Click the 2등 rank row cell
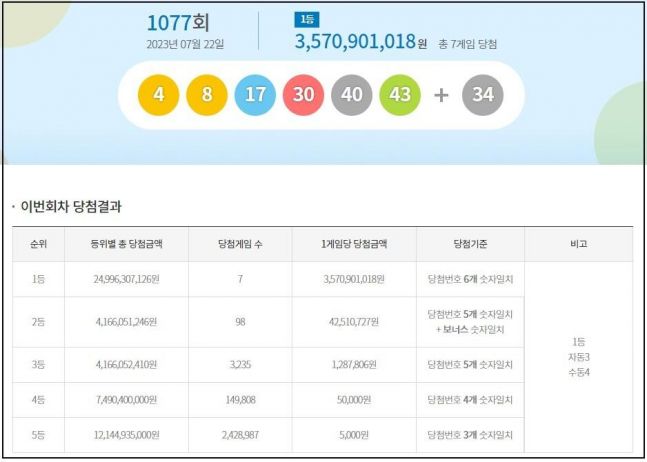 pyautogui.click(x=38, y=322)
